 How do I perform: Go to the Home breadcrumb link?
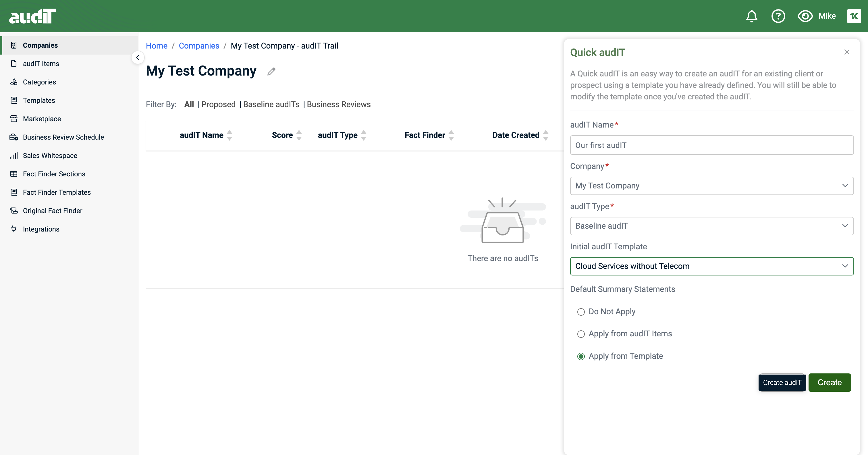coord(157,46)
